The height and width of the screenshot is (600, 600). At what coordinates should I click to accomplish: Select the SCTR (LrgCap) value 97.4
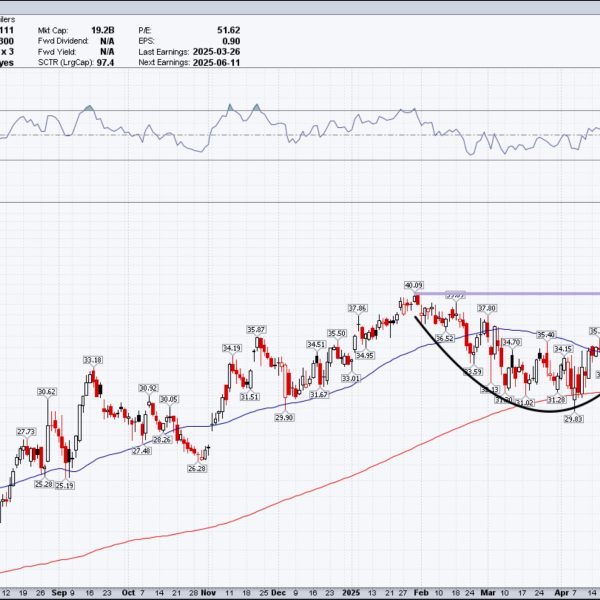pos(105,62)
